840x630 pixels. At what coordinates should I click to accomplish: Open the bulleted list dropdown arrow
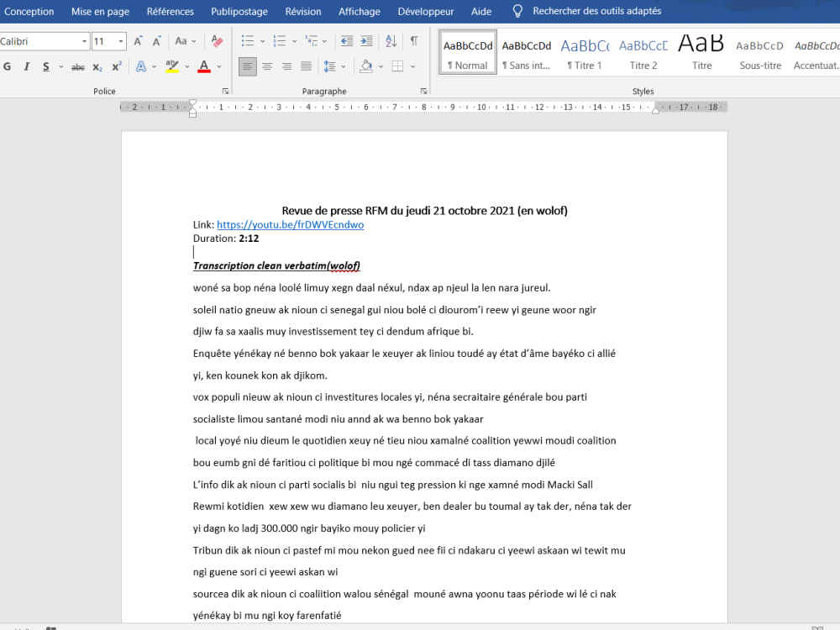(263, 40)
